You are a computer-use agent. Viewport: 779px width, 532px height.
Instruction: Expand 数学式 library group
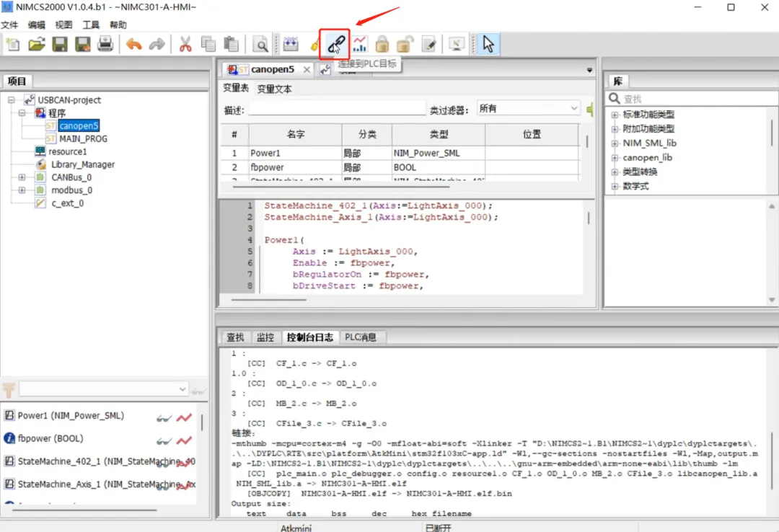click(x=615, y=187)
